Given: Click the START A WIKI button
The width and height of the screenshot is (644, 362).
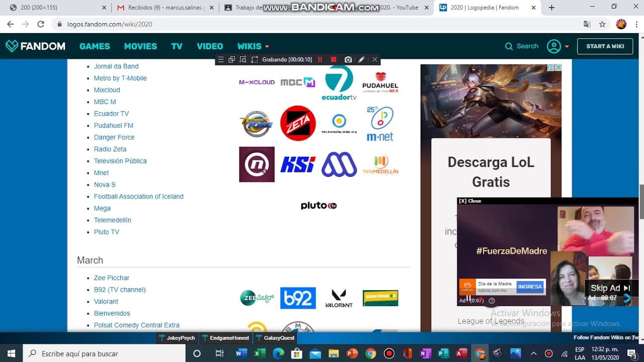Looking at the screenshot, I should (605, 46).
